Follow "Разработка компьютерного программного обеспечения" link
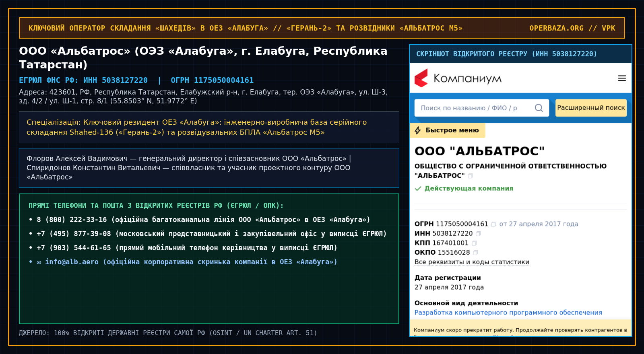The image size is (644, 354). point(508,313)
